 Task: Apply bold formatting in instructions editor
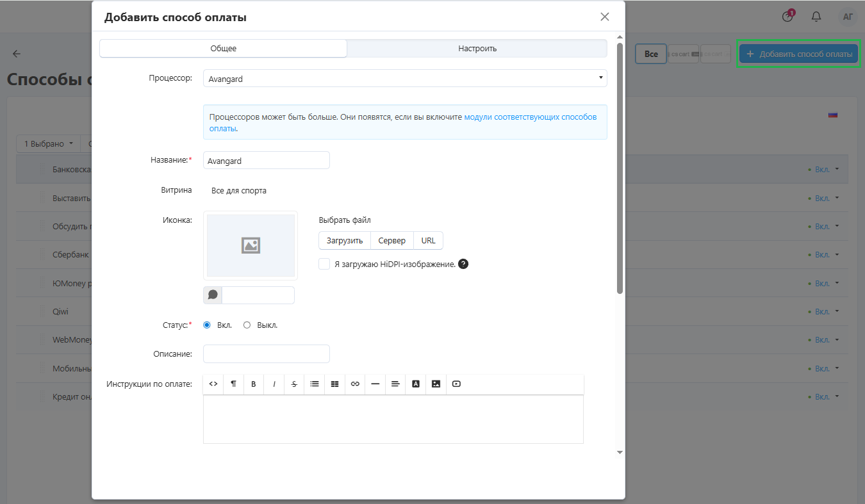254,384
